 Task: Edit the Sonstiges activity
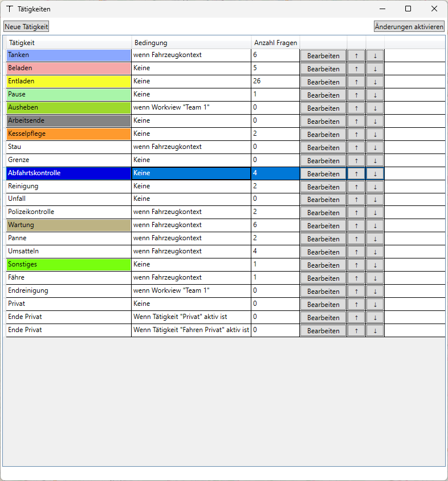tap(323, 265)
